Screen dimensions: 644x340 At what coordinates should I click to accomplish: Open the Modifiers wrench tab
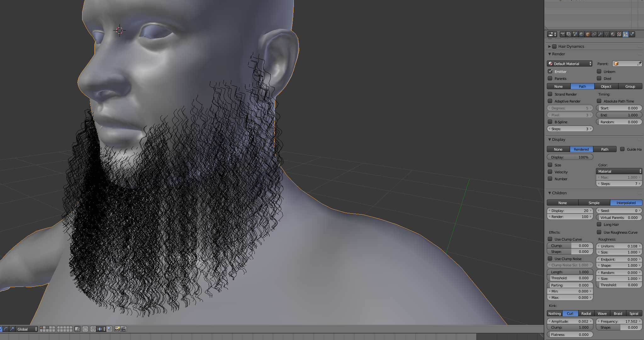click(600, 34)
